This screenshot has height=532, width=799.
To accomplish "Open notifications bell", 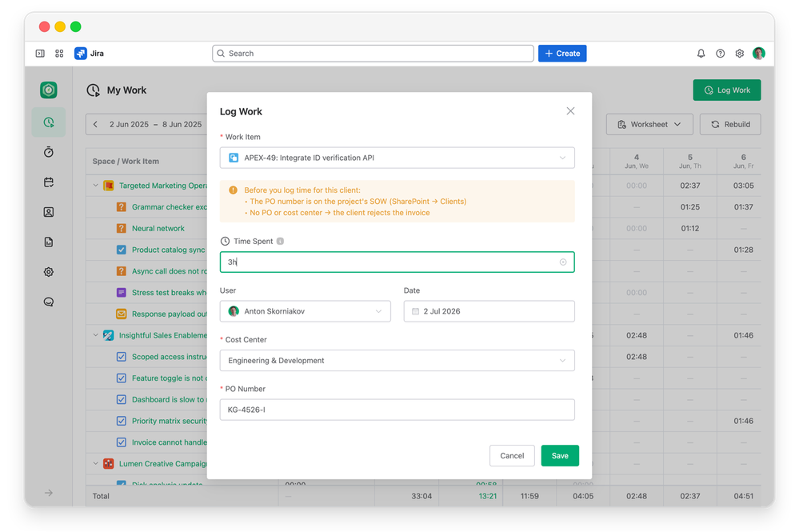I will 701,54.
